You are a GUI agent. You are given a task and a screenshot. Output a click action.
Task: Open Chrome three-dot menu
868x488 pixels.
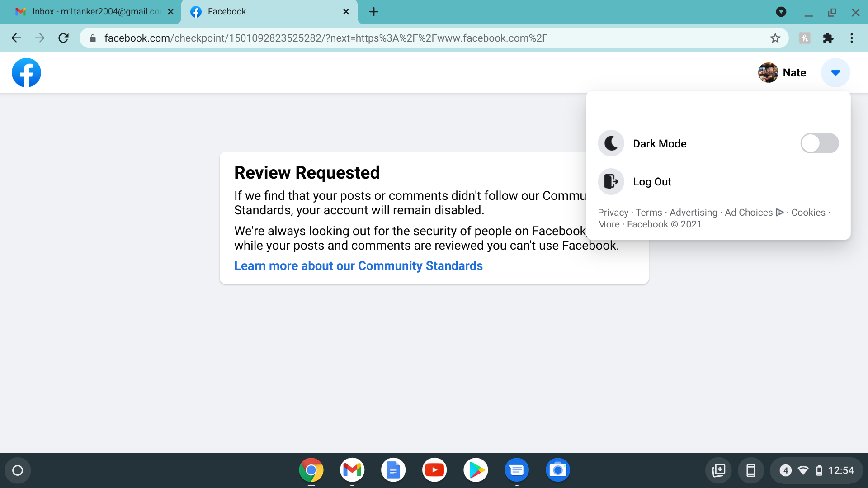(x=851, y=38)
